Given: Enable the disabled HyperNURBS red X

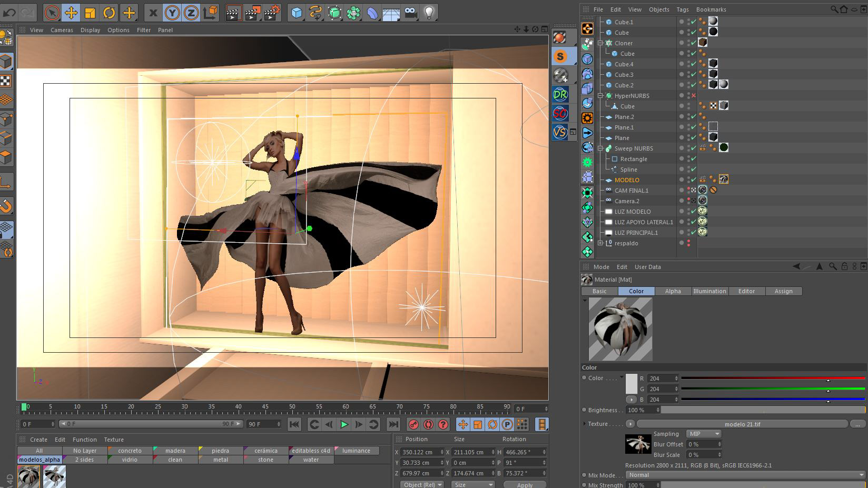Looking at the screenshot, I should 694,96.
